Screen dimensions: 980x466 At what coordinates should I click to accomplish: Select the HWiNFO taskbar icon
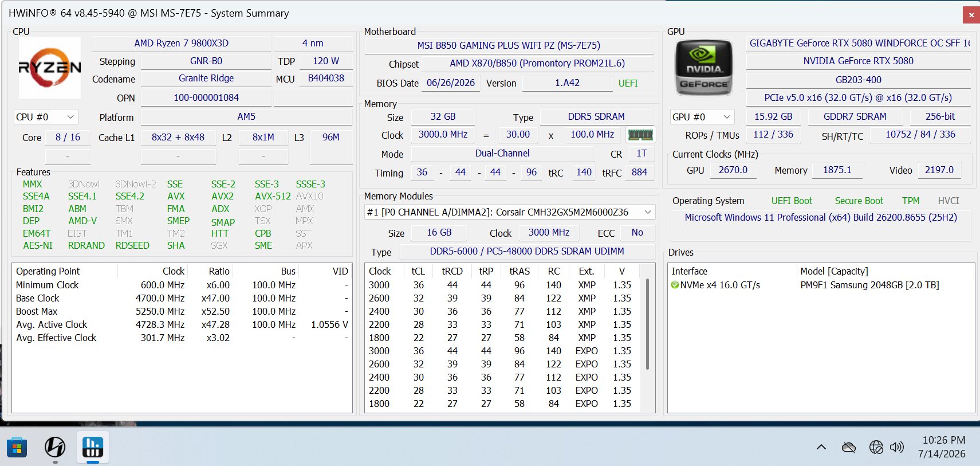[93, 447]
